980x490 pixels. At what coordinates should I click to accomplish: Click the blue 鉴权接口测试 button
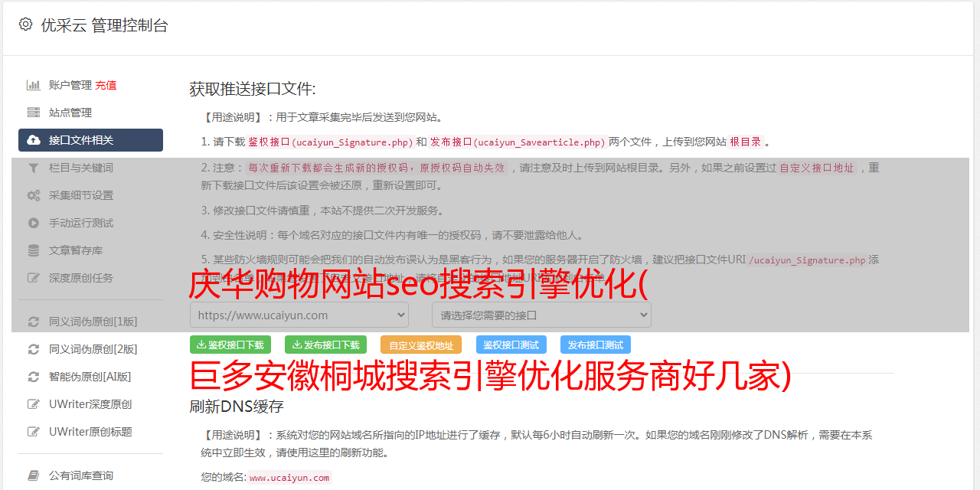(x=511, y=345)
